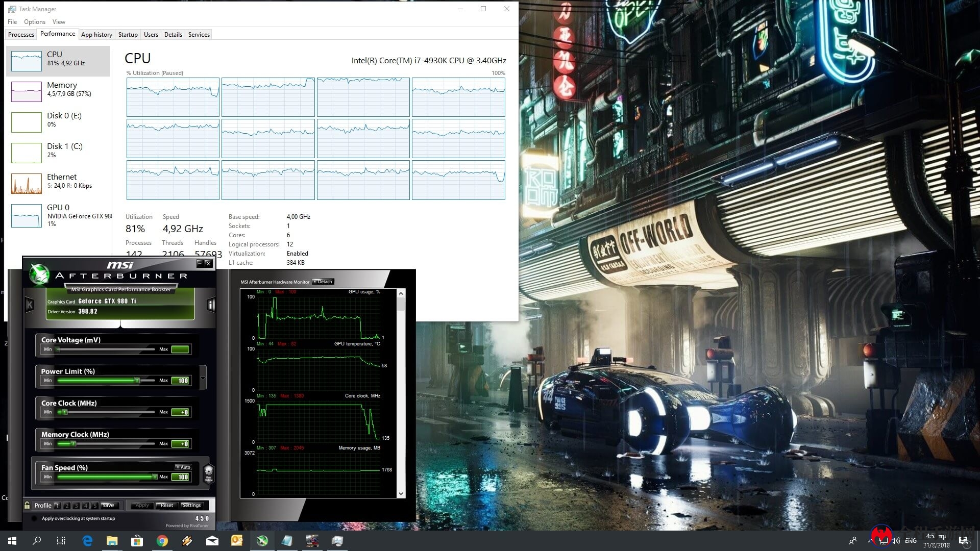Switch to the Startup tab

pyautogui.click(x=128, y=35)
